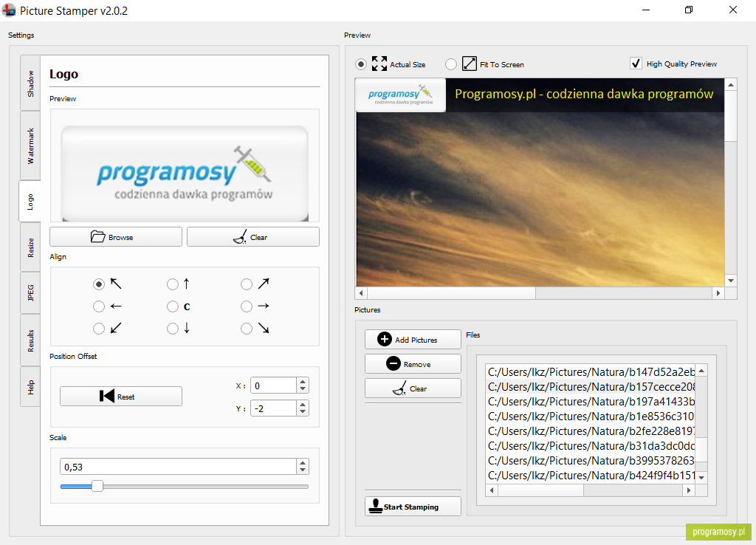The image size is (756, 545).
Task: Select file b157cecce208 in list
Action: tap(591, 387)
